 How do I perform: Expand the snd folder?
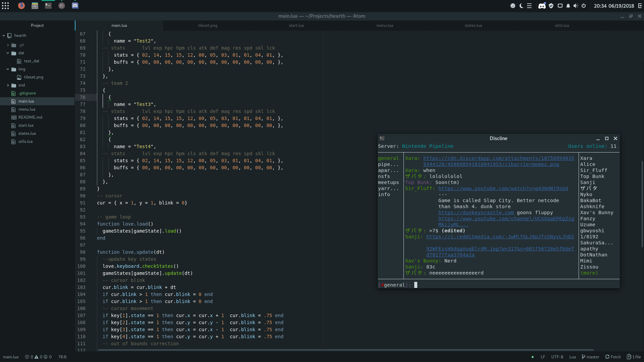8,85
